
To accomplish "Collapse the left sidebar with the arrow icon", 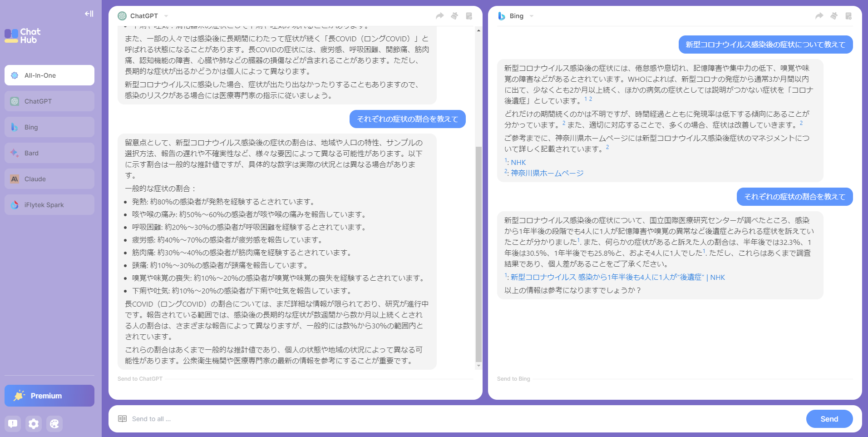I will [89, 14].
